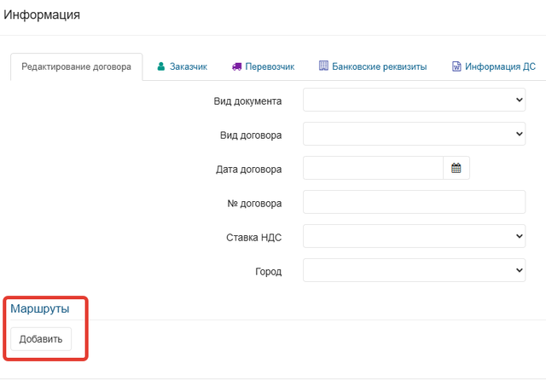546x392 pixels.
Task: Go to the Информация ДС tab
Action: click(x=494, y=66)
